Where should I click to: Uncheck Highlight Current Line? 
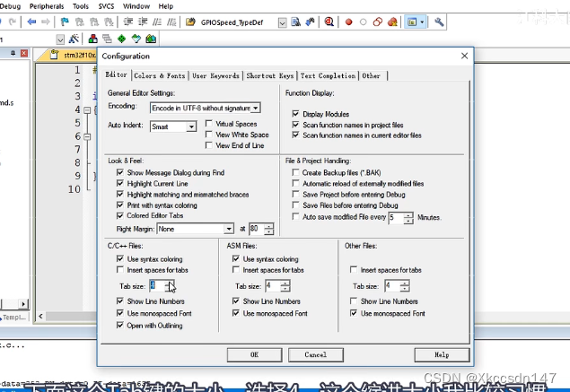pos(120,183)
